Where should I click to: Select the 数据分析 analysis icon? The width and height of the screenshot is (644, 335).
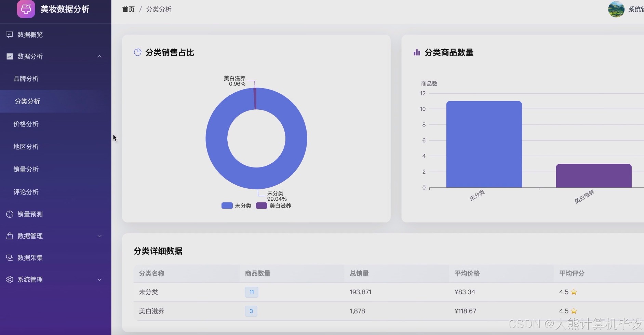point(9,56)
